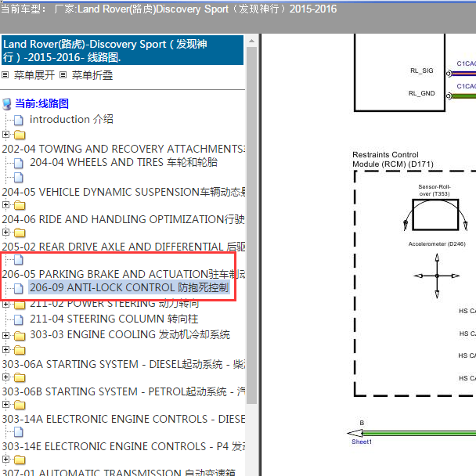Image resolution: width=476 pixels, height=476 pixels.
Task: Click the page icon beside introduction 介绍
Action: tap(19, 121)
